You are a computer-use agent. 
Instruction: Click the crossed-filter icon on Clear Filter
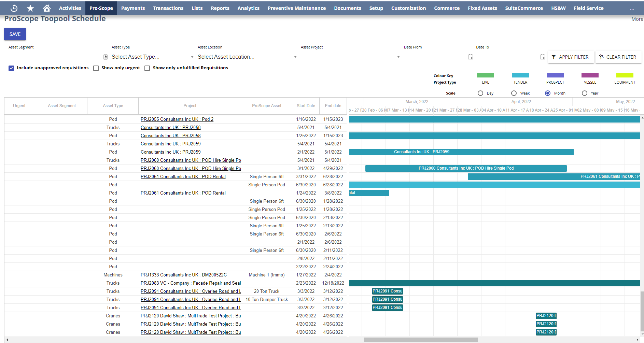pyautogui.click(x=601, y=57)
